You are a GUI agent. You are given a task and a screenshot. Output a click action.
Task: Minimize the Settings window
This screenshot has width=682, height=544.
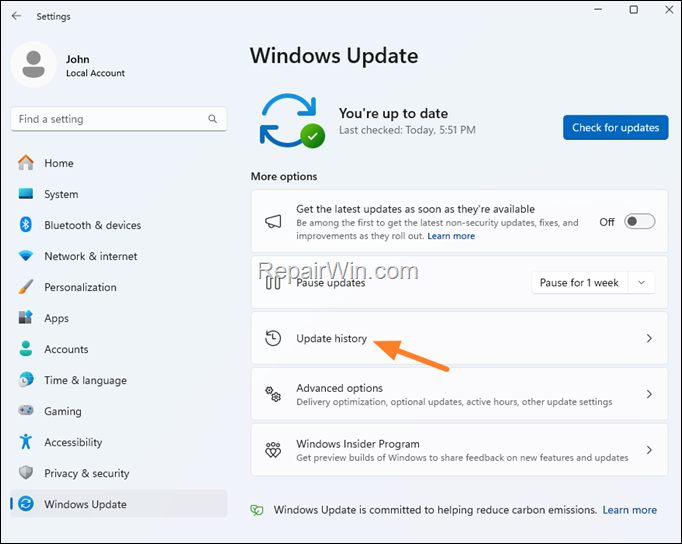[x=598, y=10]
